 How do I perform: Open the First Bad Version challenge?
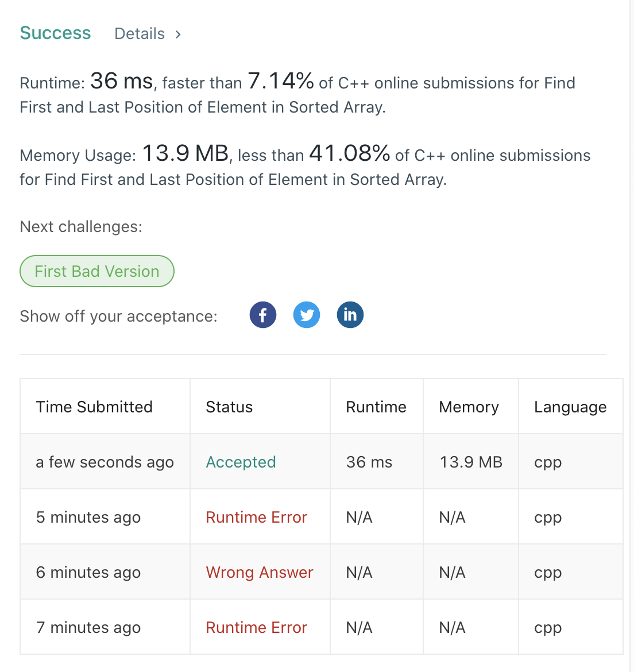coord(96,271)
